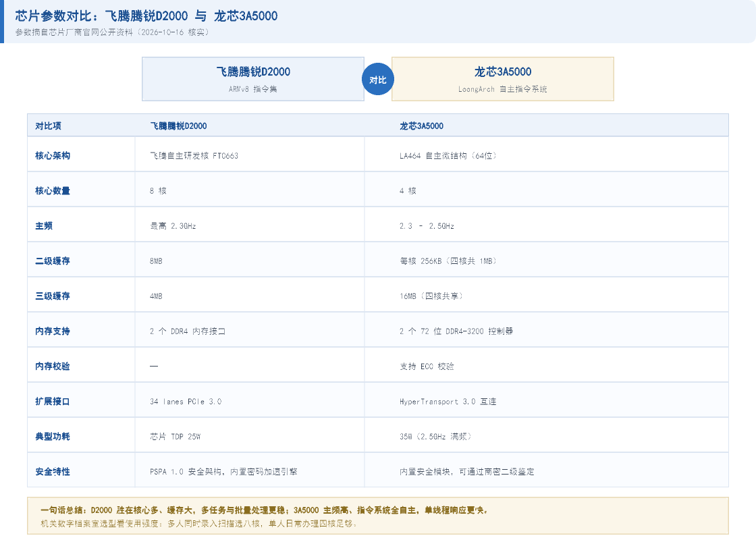Click the 典型功耗 row label
This screenshot has height=540, width=756.
click(x=53, y=437)
